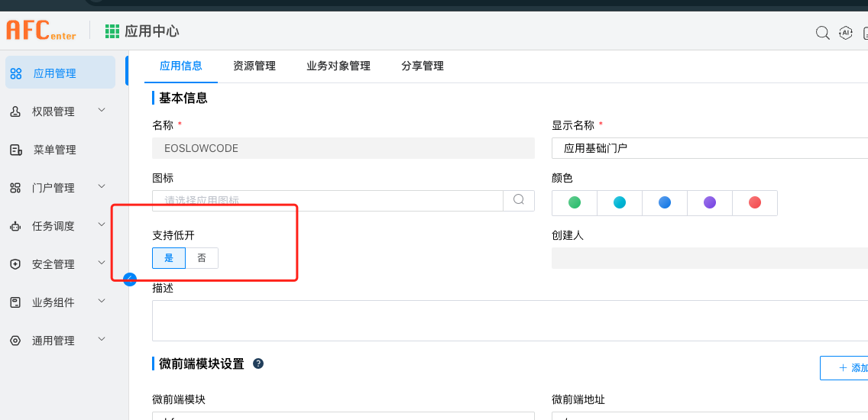The height and width of the screenshot is (420, 868).
Task: Click the 微前端模块设置 section heading
Action: pos(202,364)
